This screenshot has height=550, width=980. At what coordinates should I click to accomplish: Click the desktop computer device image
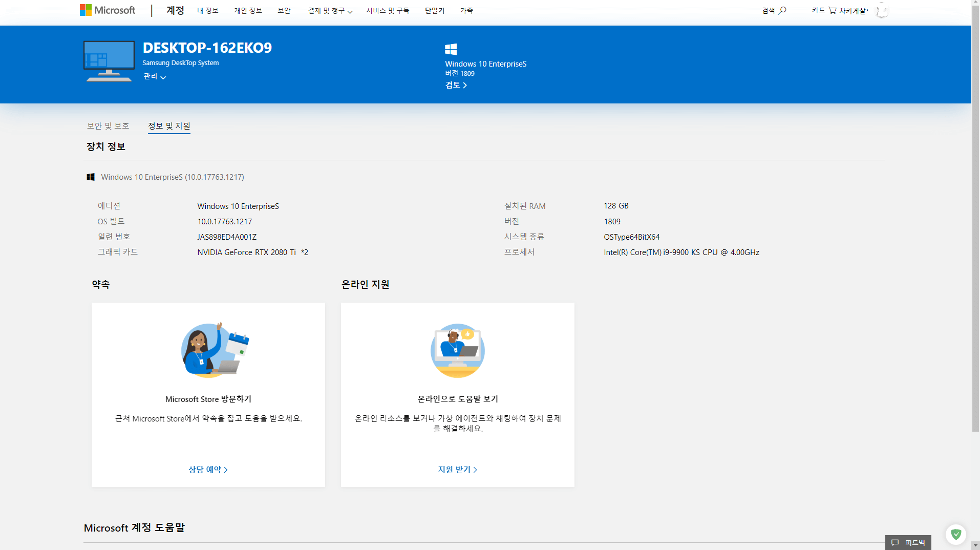[x=109, y=61]
